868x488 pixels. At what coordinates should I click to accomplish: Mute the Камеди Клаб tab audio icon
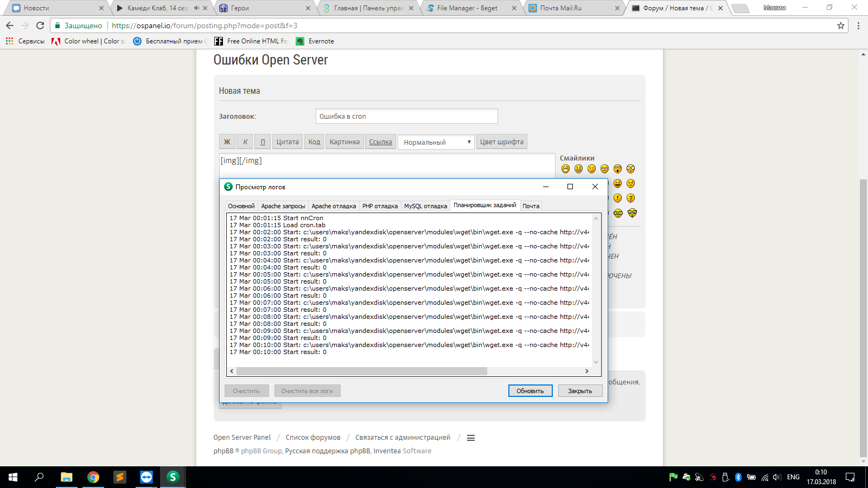(196, 8)
